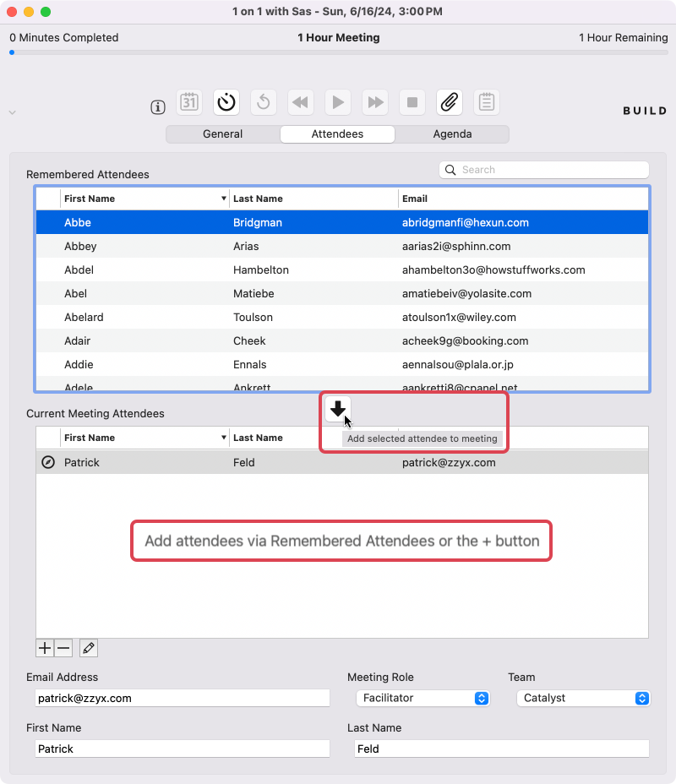Click the info icon left of toolbar

point(157,107)
